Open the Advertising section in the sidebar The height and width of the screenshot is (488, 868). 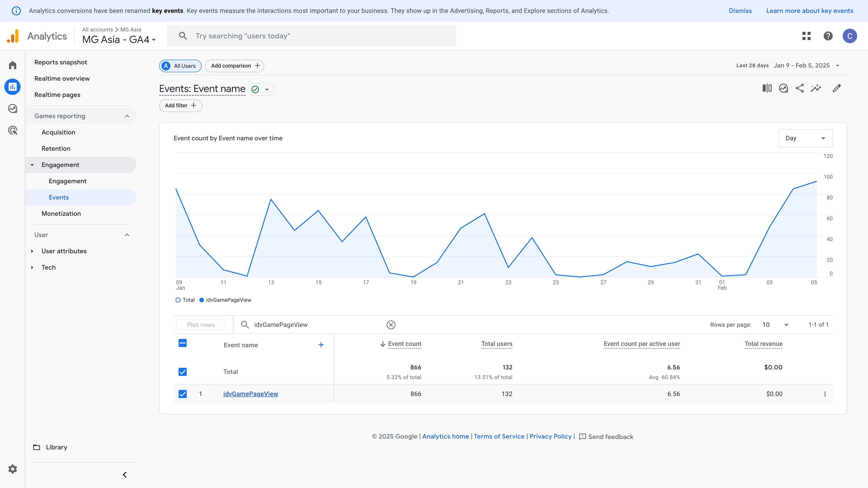click(x=12, y=130)
